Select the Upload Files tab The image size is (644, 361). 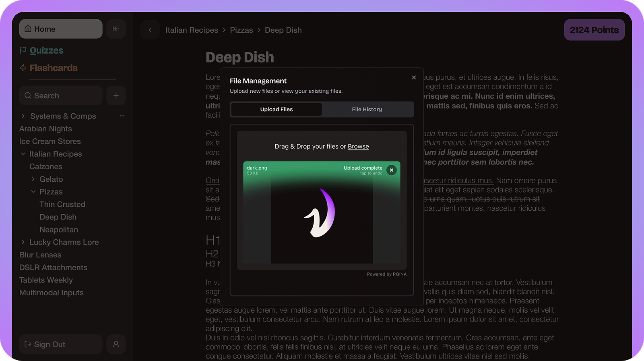(276, 109)
